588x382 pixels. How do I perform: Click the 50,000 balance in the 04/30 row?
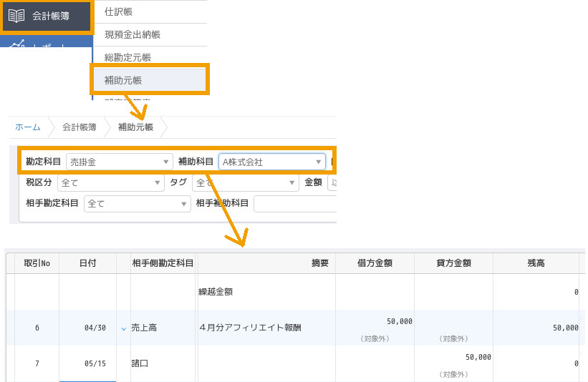(566, 328)
